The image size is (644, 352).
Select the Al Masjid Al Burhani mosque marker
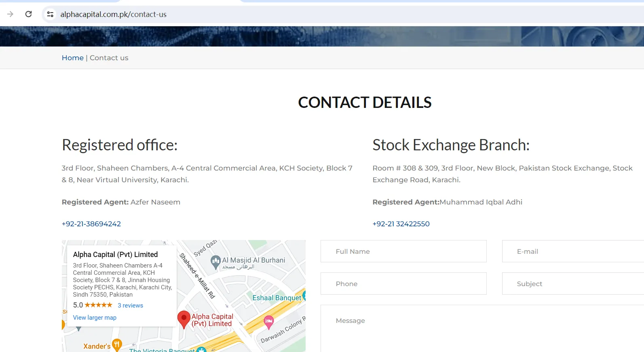tap(216, 262)
